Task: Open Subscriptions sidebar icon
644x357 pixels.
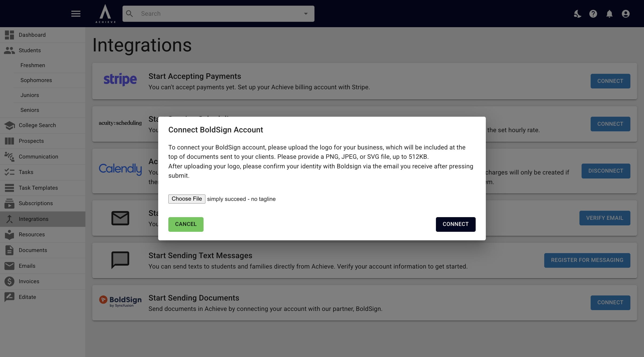Action: 9,203
